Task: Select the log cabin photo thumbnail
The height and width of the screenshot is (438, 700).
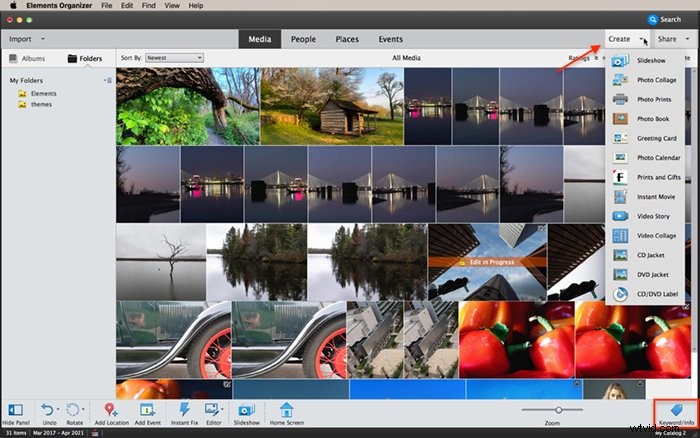Action: pyautogui.click(x=332, y=106)
